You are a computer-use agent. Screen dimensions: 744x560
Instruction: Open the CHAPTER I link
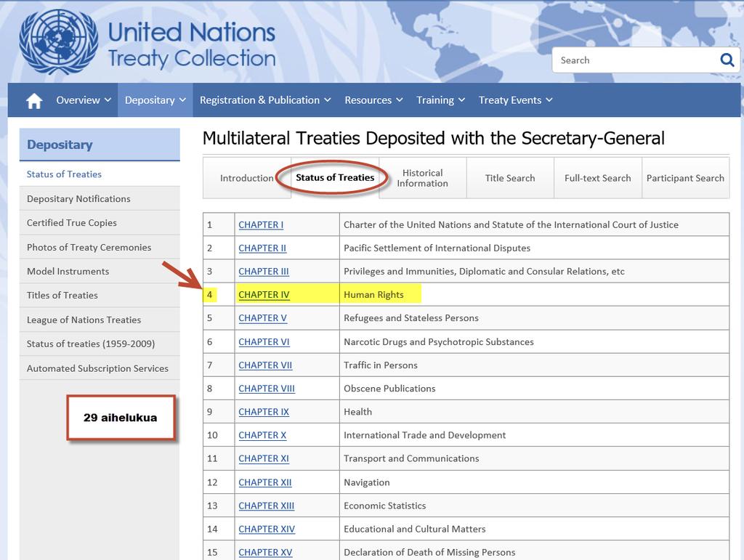tap(261, 224)
